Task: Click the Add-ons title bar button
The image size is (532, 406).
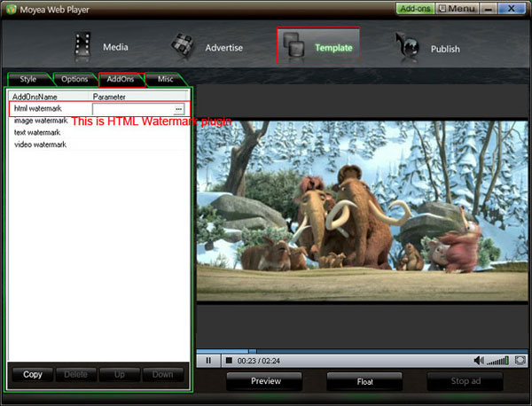Action: point(415,9)
